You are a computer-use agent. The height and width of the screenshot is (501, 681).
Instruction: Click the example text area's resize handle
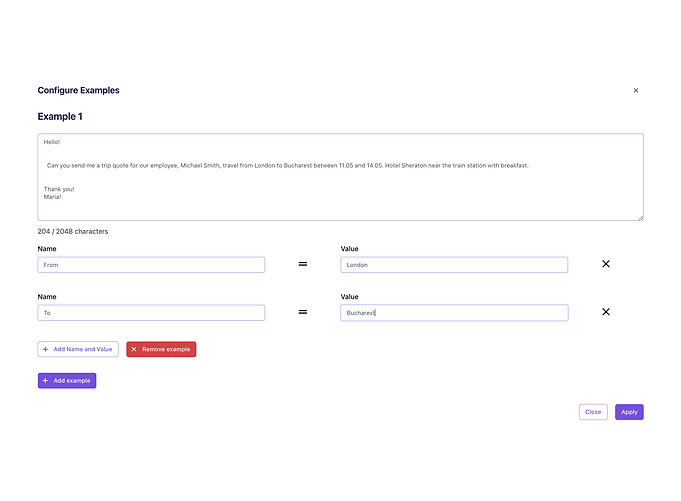[641, 218]
